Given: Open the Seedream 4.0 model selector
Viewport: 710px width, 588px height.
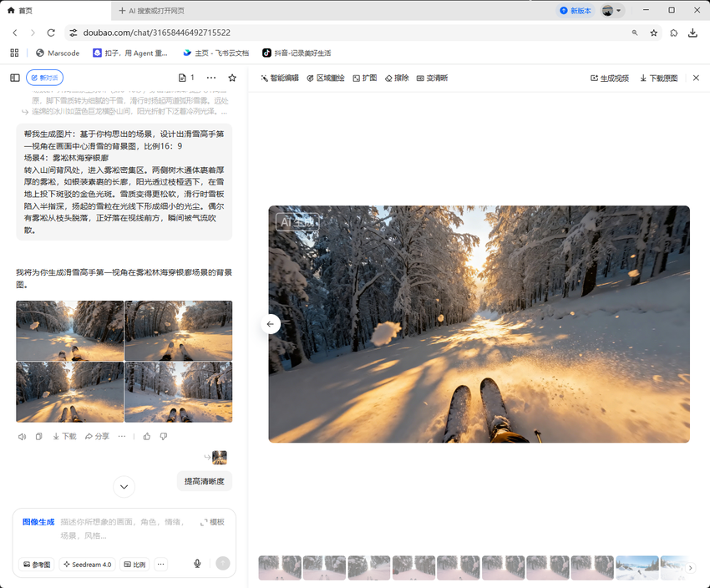Looking at the screenshot, I should click(x=87, y=563).
